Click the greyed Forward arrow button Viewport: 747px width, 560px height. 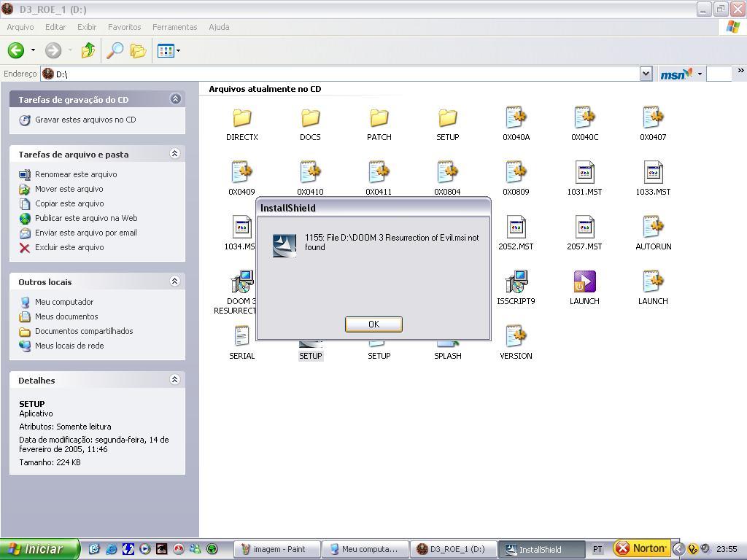53,50
